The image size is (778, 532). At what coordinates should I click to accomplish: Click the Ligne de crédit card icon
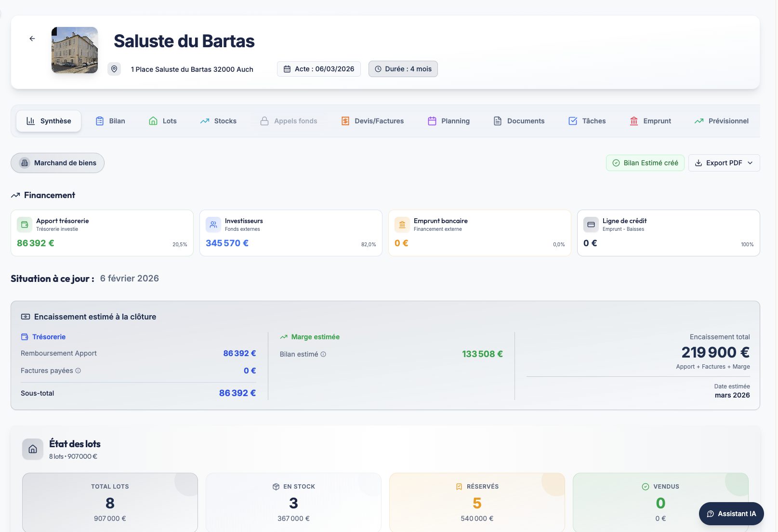pos(591,225)
